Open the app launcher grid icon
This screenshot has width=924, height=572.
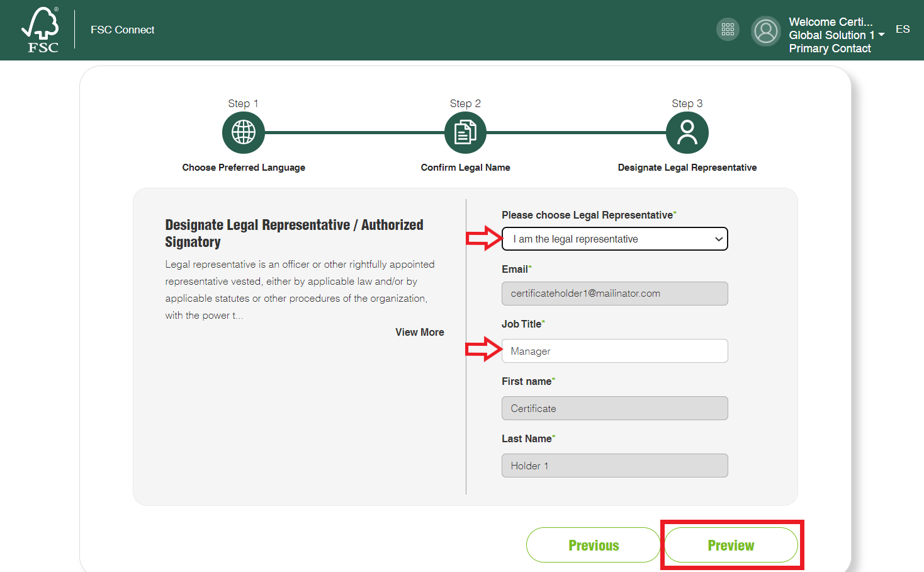click(x=728, y=30)
